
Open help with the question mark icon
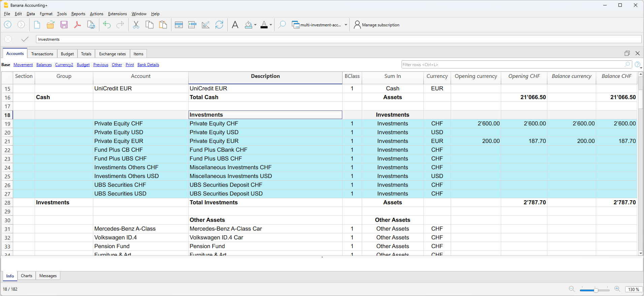click(x=637, y=64)
